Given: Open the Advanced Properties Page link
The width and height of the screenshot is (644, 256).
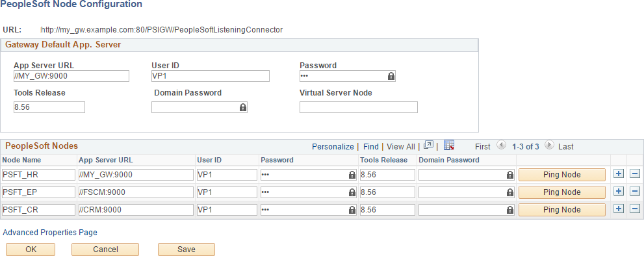Looking at the screenshot, I should 50,233.
